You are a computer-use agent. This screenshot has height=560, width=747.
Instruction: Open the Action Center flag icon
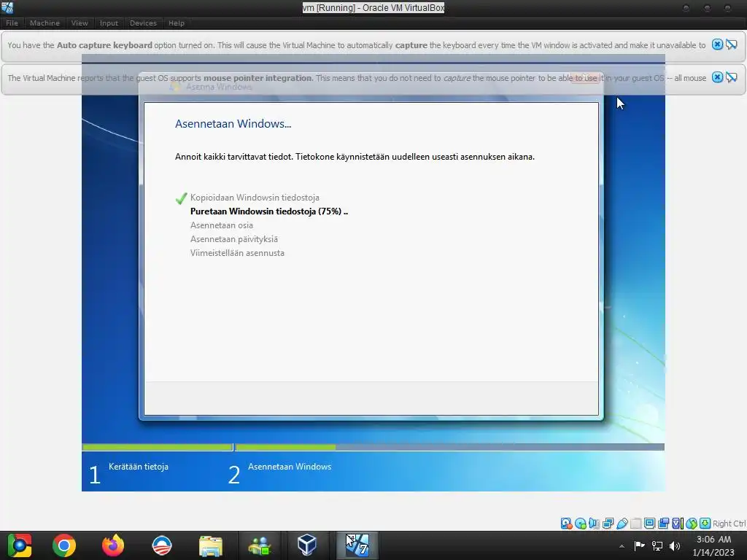click(x=639, y=545)
